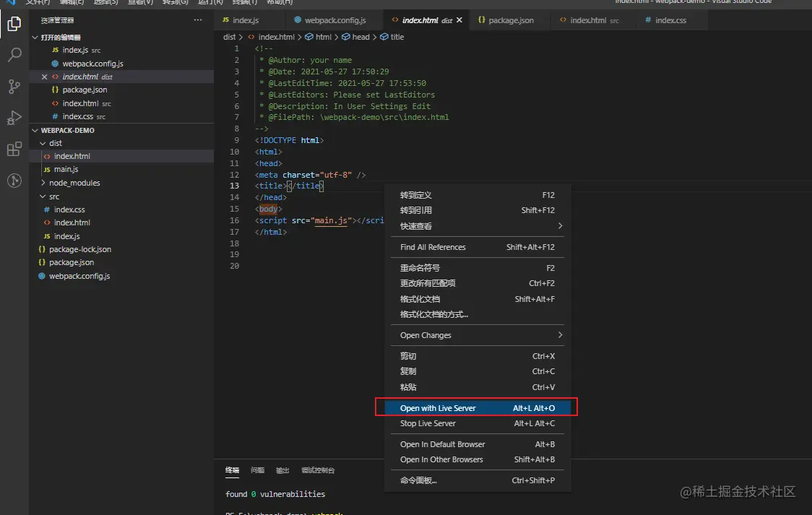Open the Source Control view icon

click(14, 87)
